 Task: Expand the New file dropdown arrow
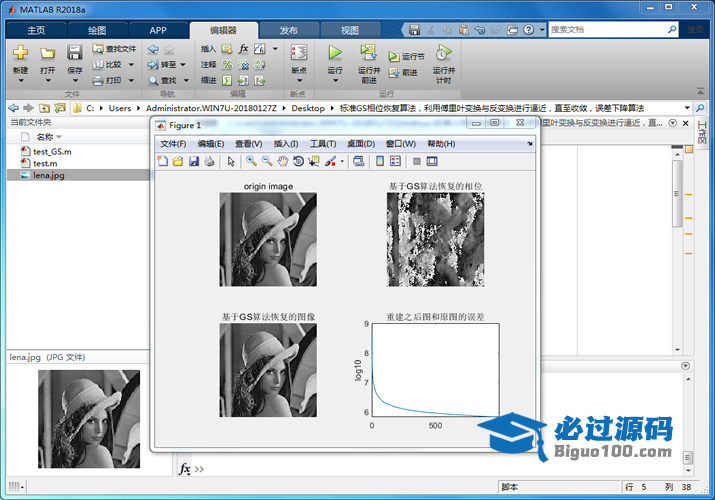20,81
